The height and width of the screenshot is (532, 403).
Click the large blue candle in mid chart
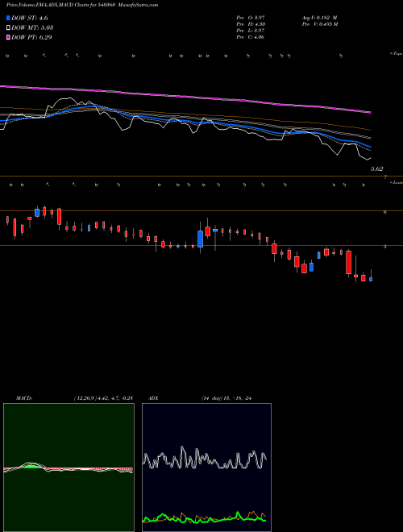(200, 239)
